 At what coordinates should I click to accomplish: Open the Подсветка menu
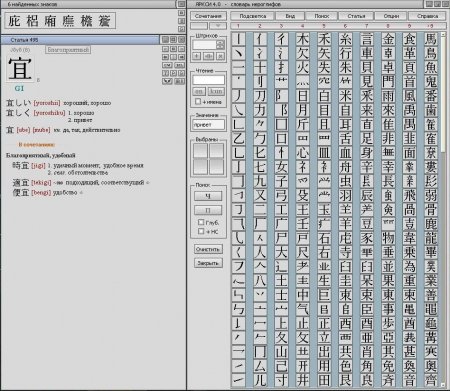[252, 16]
